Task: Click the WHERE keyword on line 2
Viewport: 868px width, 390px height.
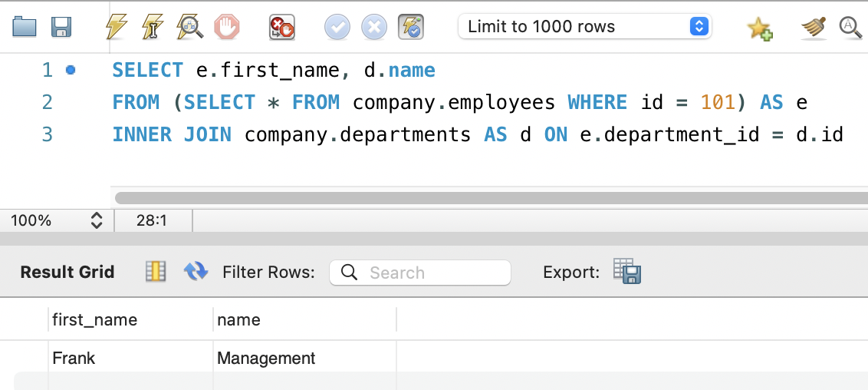Action: pos(598,102)
